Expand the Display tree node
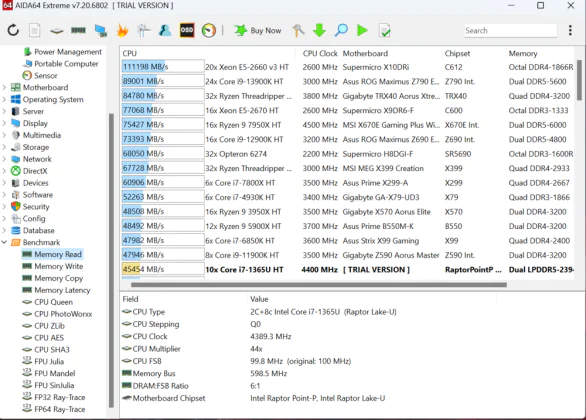 4,123
